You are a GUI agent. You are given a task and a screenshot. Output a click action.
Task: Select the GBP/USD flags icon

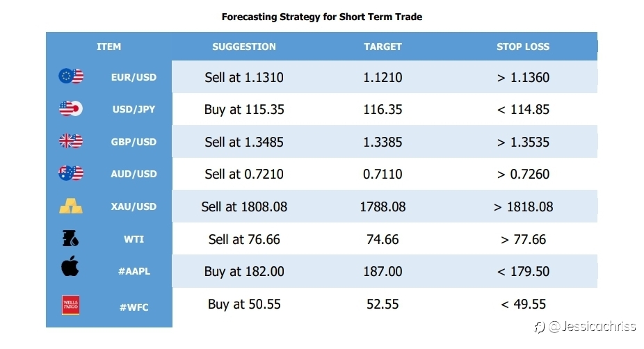[x=71, y=141]
